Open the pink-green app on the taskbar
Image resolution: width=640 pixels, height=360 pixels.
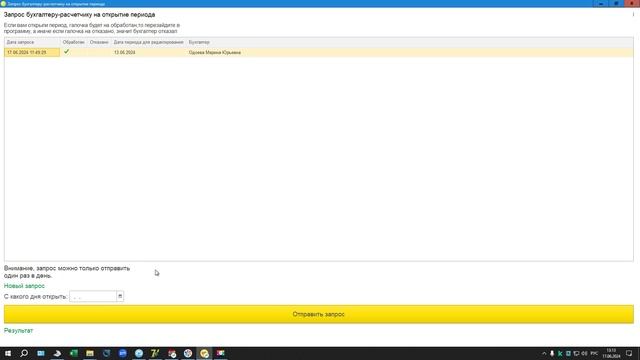pyautogui.click(x=220, y=353)
